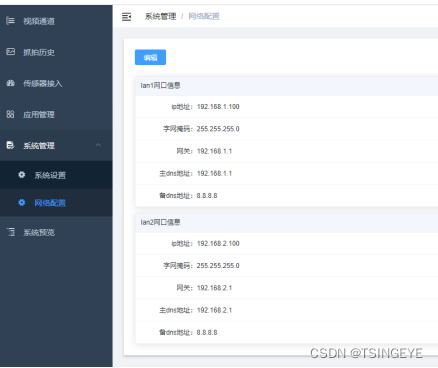Click the 应用管理 grid icon
The image size is (438, 368).
point(10,114)
